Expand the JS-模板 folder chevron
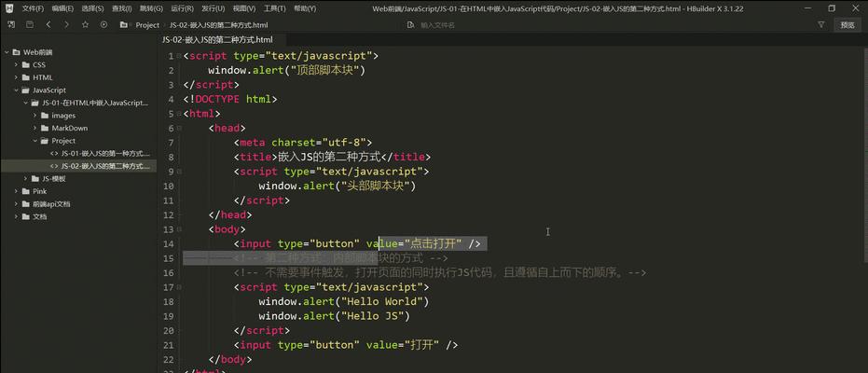Screen dimensions: 868x373 coord(25,179)
